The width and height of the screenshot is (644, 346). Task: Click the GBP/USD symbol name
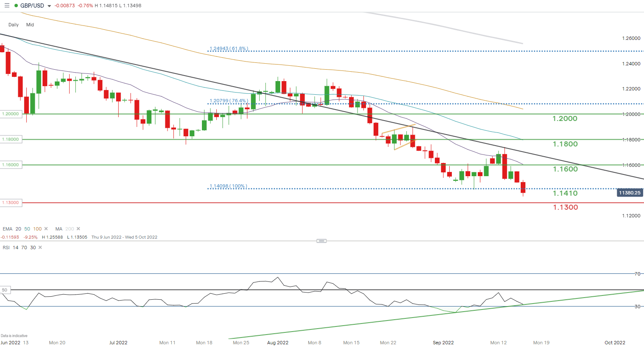(x=32, y=6)
